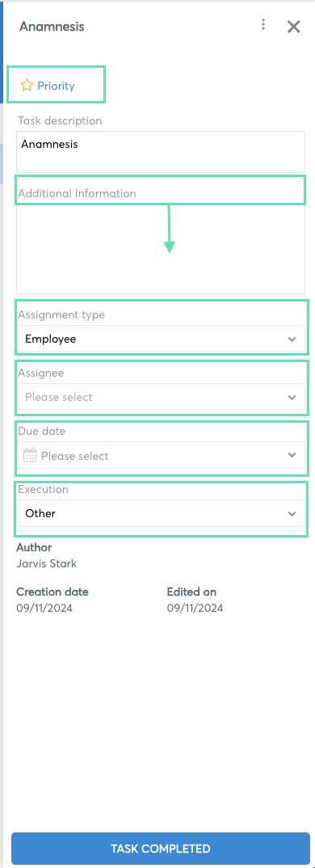Open the Assignment type dropdown
The image size is (315, 868).
click(161, 339)
